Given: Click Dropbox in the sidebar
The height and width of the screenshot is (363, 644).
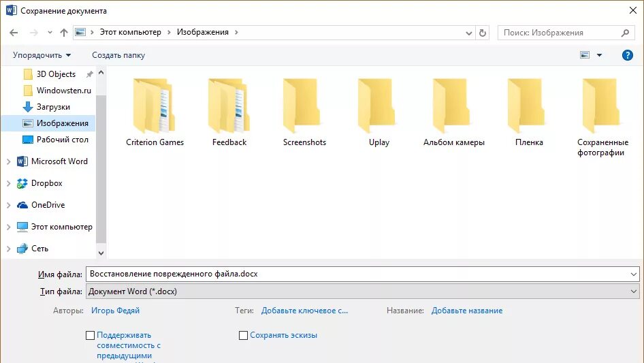Looking at the screenshot, I should coord(46,183).
